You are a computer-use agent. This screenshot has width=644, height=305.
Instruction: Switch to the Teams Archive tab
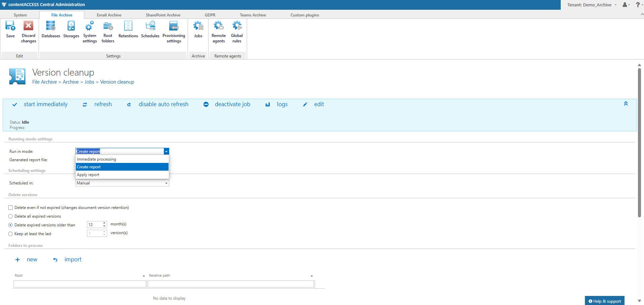tap(253, 15)
